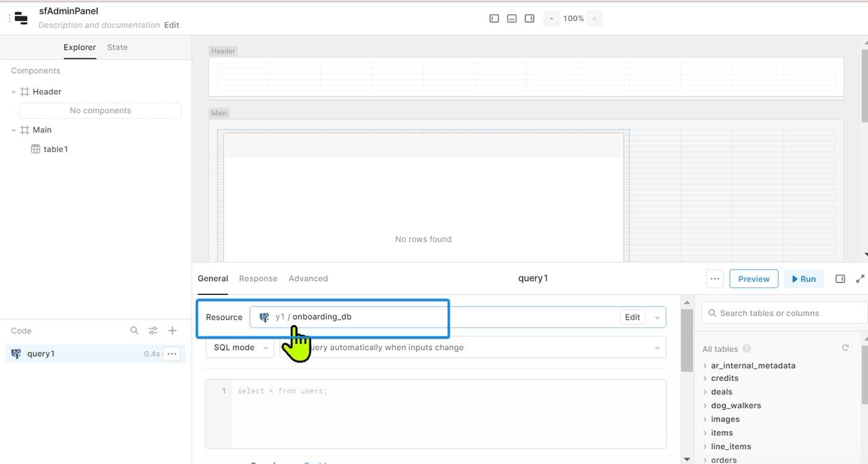Viewport: 868px width, 464px height.
Task: Open the code filter settings icon
Action: point(153,331)
